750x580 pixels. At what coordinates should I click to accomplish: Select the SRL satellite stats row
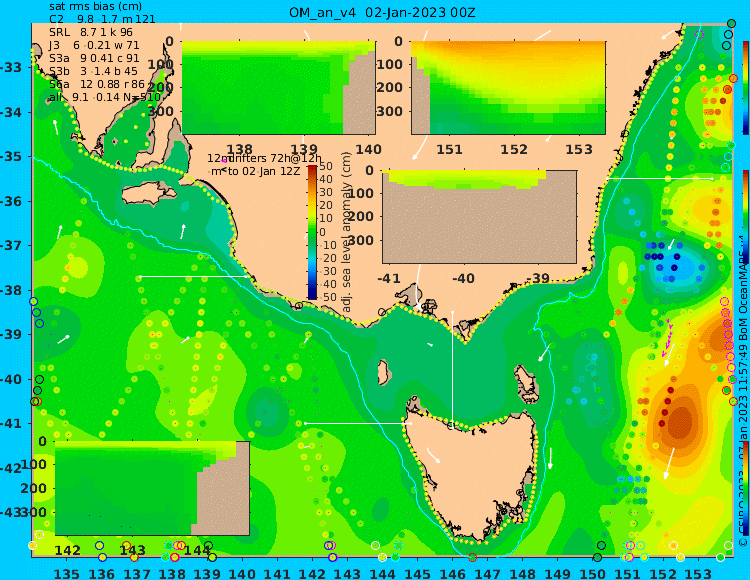point(91,33)
